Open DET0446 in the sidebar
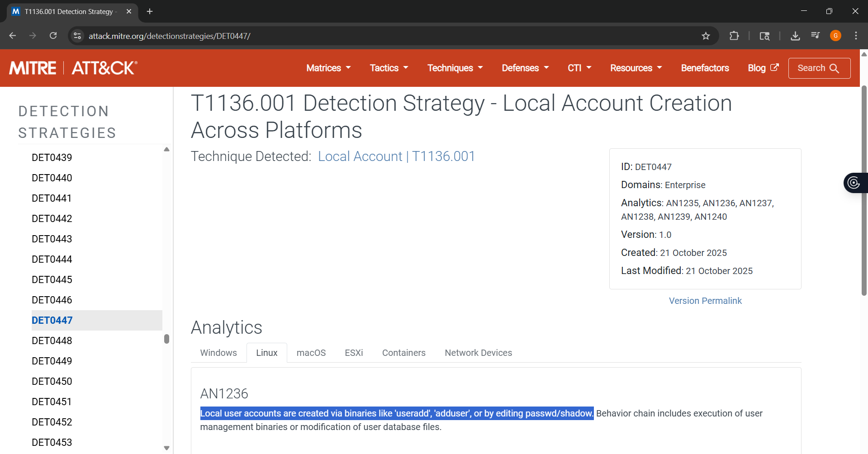Viewport: 868px width, 454px height. (x=52, y=300)
